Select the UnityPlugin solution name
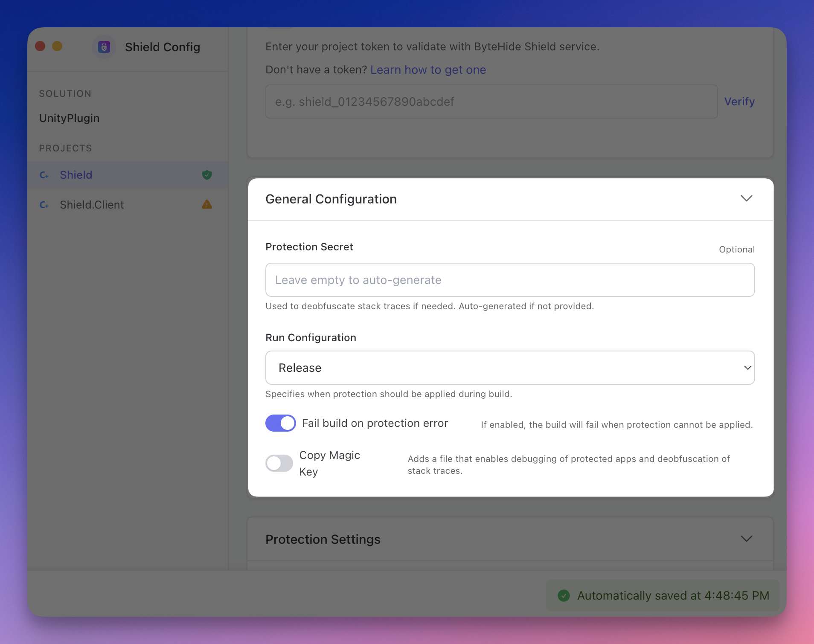 pyautogui.click(x=69, y=118)
